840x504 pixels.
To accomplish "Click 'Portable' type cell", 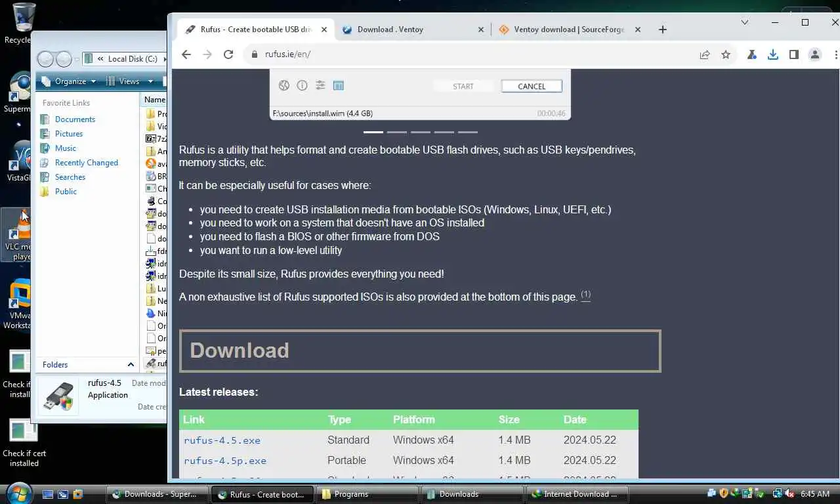I will click(346, 460).
